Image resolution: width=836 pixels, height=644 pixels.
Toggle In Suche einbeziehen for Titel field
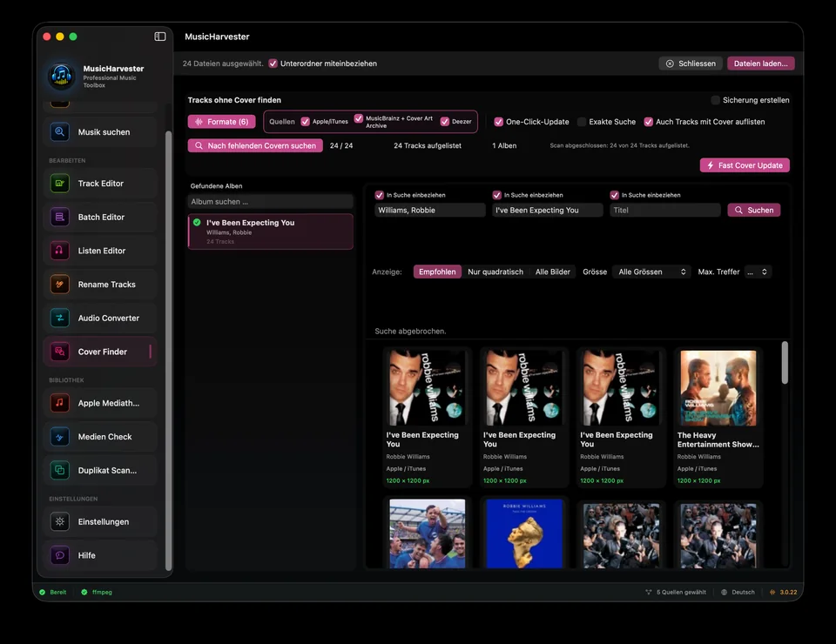coord(614,195)
